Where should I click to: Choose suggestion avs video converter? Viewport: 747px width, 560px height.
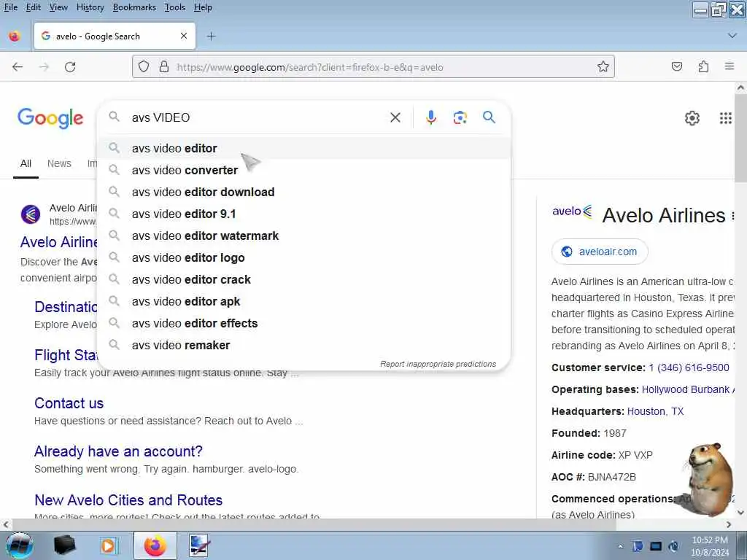[304, 170]
